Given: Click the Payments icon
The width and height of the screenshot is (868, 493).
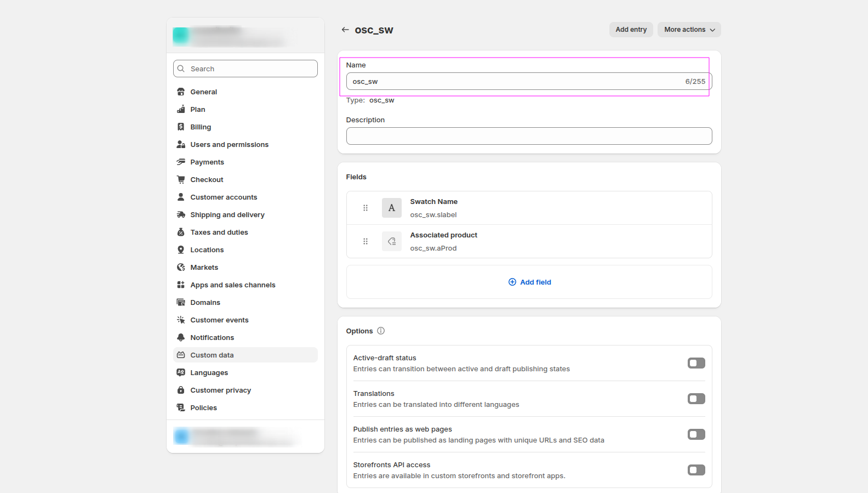Looking at the screenshot, I should 181,162.
